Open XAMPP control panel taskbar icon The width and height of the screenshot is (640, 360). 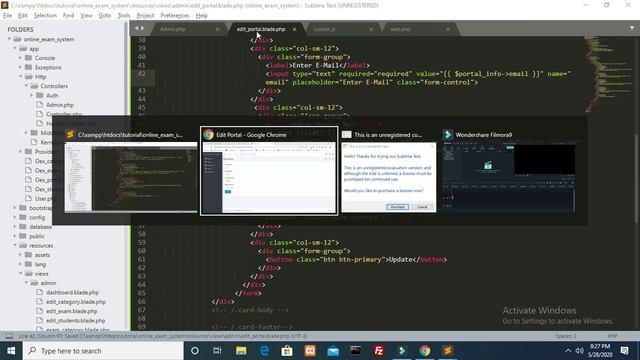310,351
